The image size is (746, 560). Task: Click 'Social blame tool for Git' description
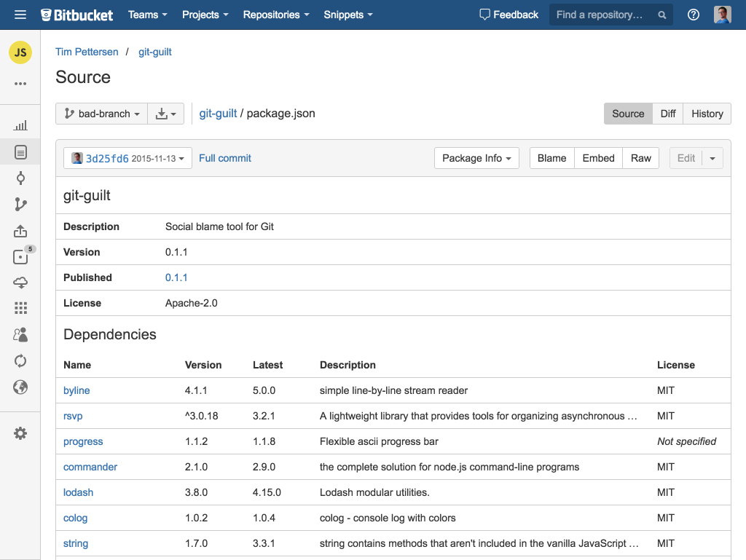tap(219, 226)
